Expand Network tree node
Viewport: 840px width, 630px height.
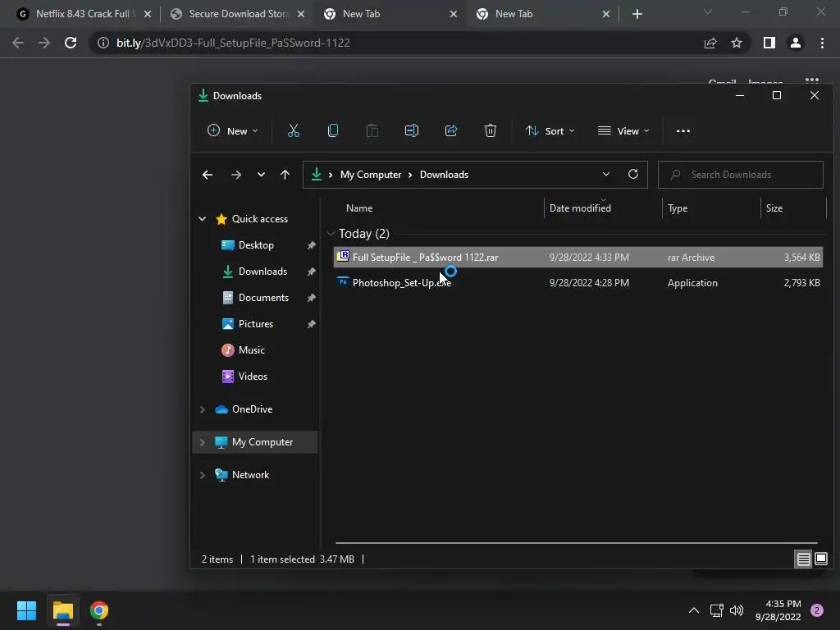[203, 475]
